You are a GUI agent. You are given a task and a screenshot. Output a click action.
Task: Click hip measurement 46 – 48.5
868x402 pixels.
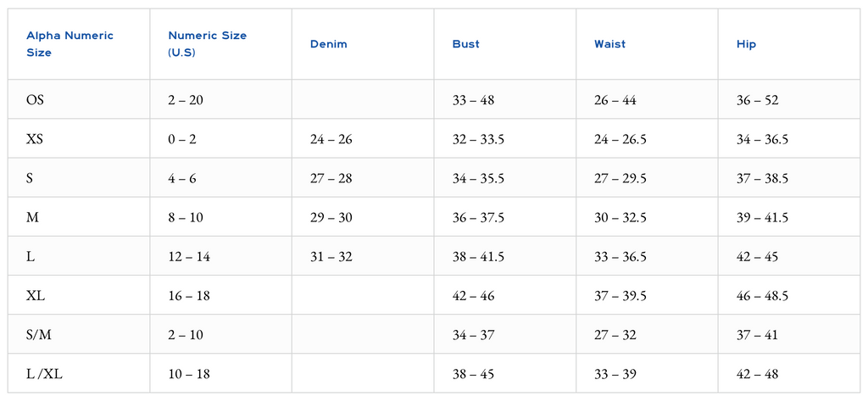763,296
